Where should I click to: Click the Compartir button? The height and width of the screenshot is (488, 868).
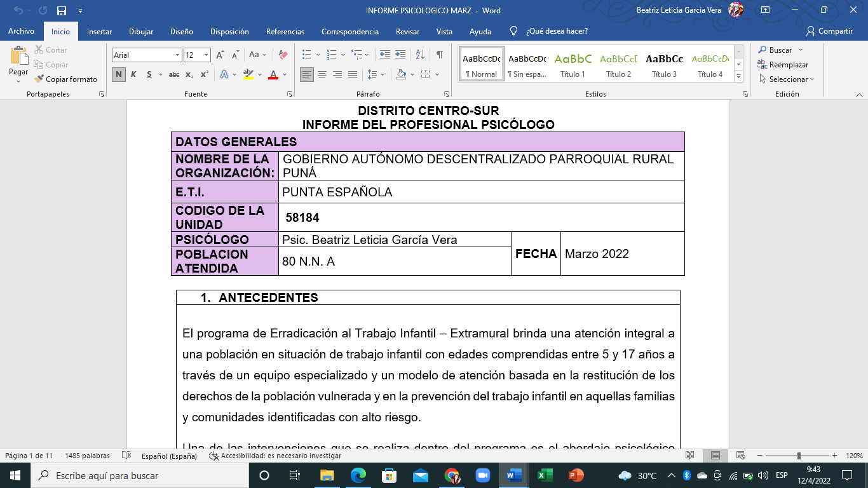(829, 31)
